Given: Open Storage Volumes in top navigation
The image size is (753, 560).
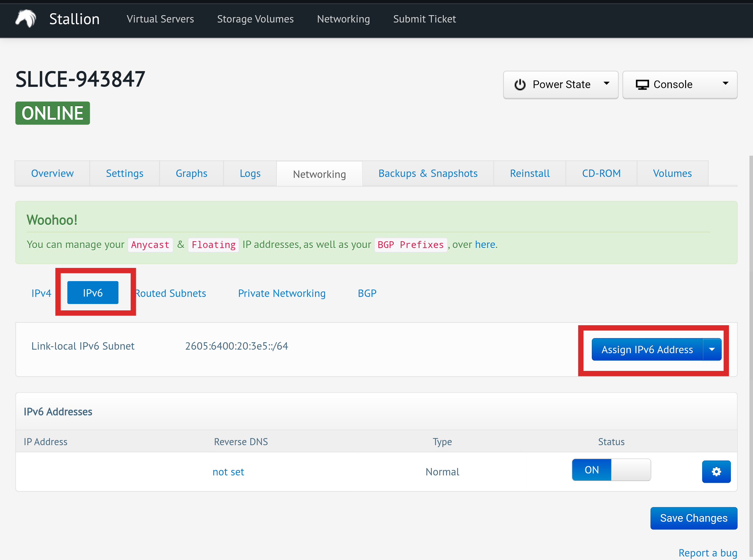Looking at the screenshot, I should point(255,19).
